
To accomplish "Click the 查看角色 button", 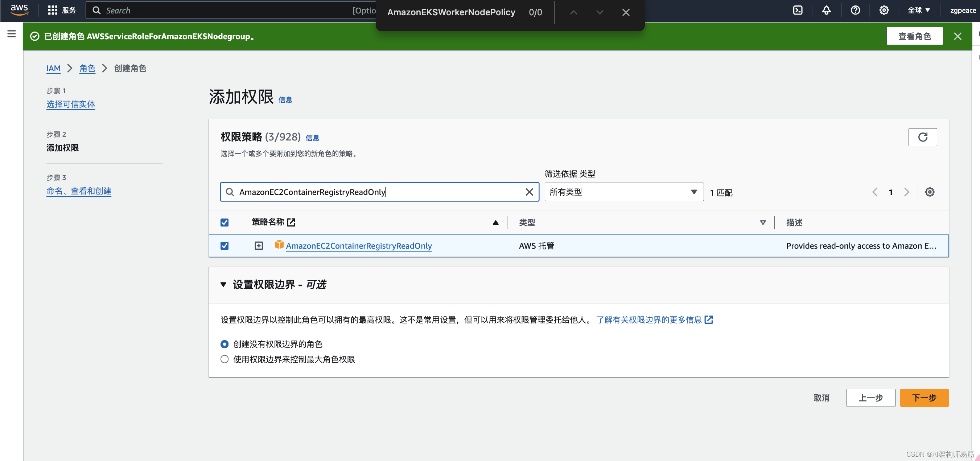I will 914,36.
